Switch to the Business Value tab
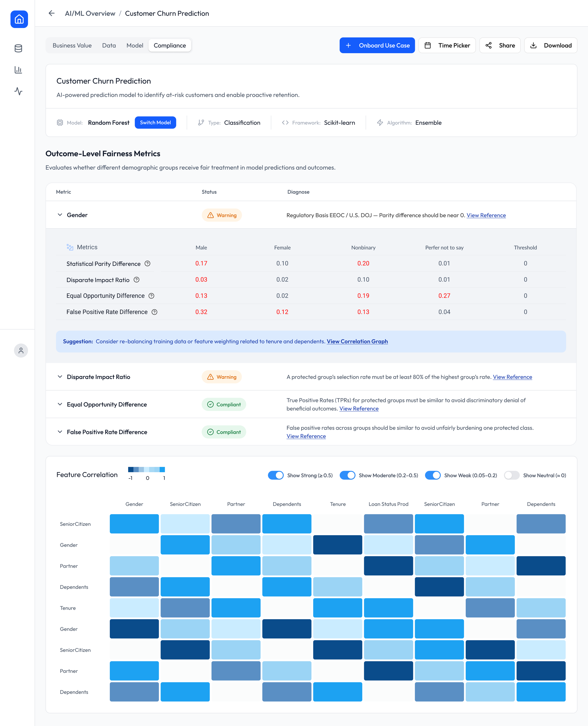Viewport: 588px width, 726px height. click(x=72, y=45)
